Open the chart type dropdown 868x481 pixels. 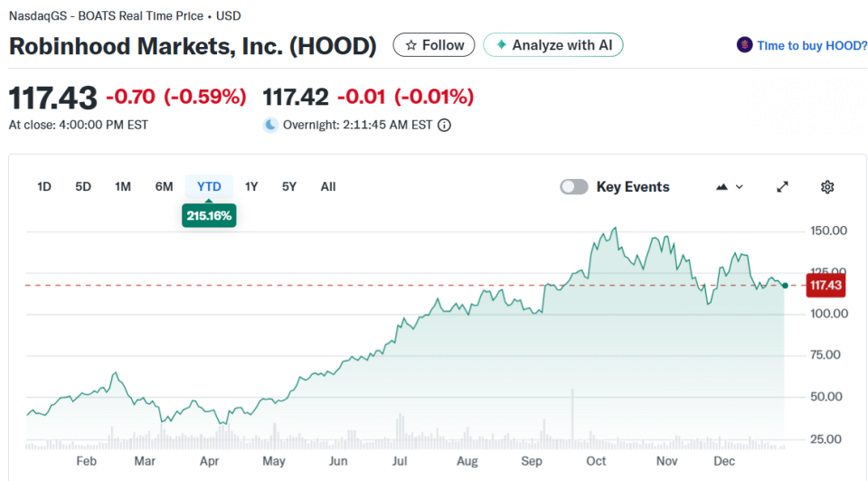729,187
